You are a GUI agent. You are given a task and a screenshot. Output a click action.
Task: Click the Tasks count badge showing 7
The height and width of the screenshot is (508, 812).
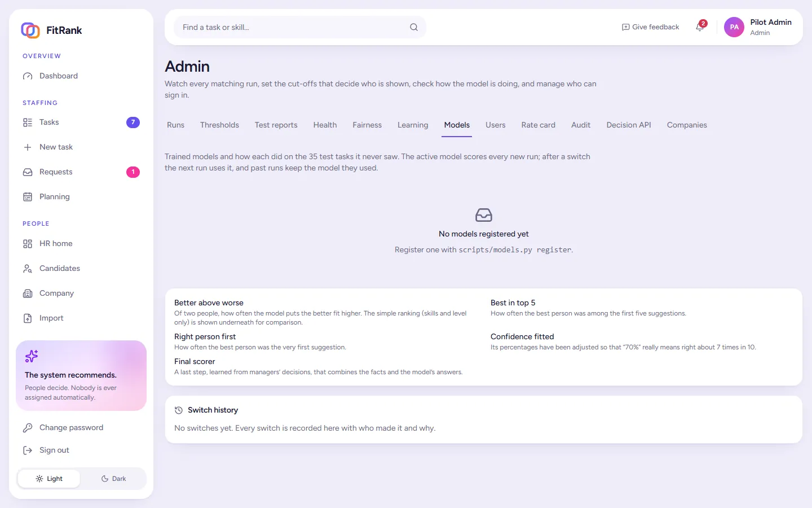[x=133, y=122]
